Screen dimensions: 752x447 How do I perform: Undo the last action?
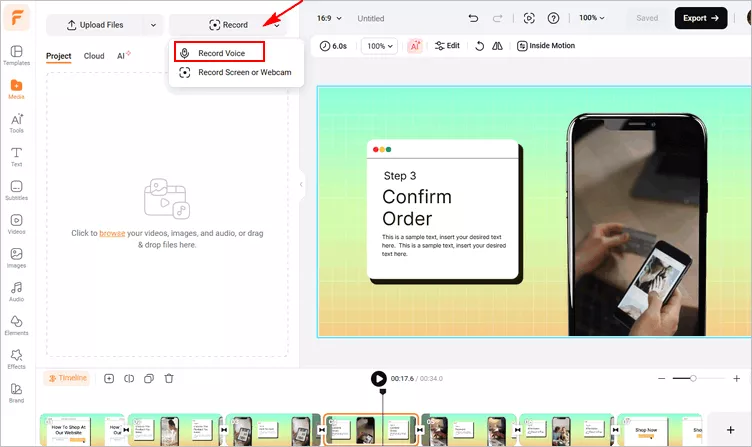[473, 18]
